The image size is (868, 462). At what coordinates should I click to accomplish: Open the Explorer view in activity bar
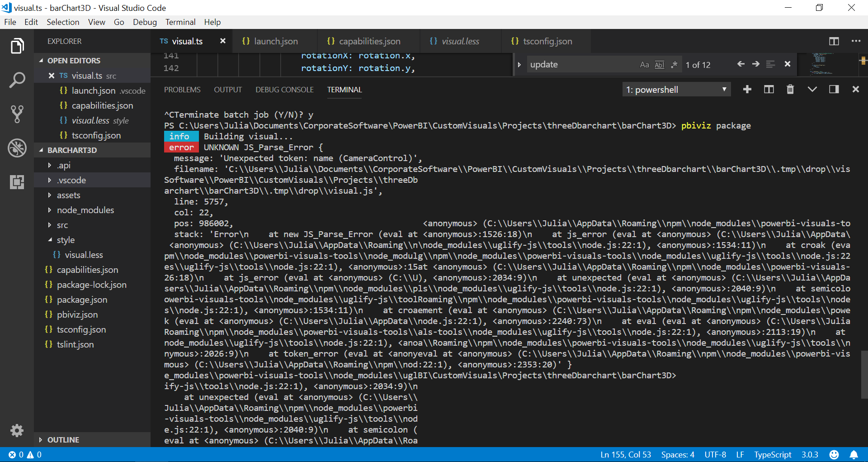click(17, 46)
